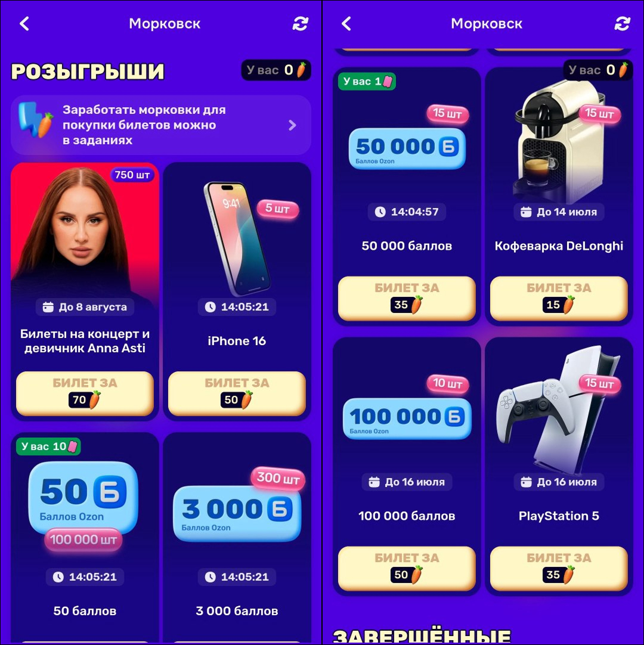The image size is (644, 645).
Task: Tap the green 'У вас 1' ticket badge
Action: pos(367,82)
